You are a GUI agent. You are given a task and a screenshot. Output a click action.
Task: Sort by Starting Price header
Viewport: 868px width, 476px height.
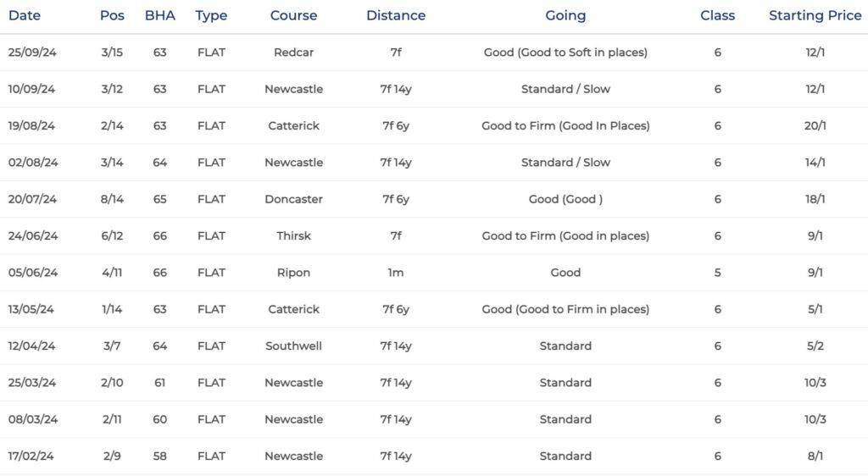(815, 16)
